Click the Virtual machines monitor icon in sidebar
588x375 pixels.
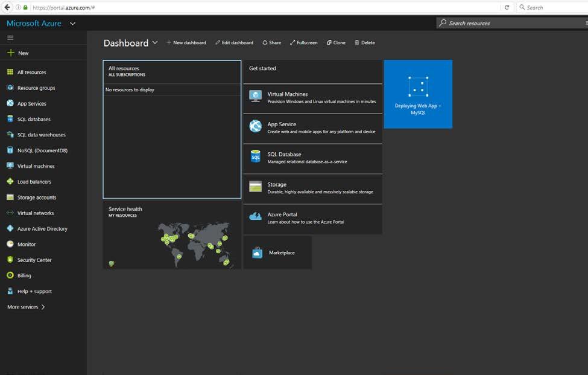[x=10, y=165]
